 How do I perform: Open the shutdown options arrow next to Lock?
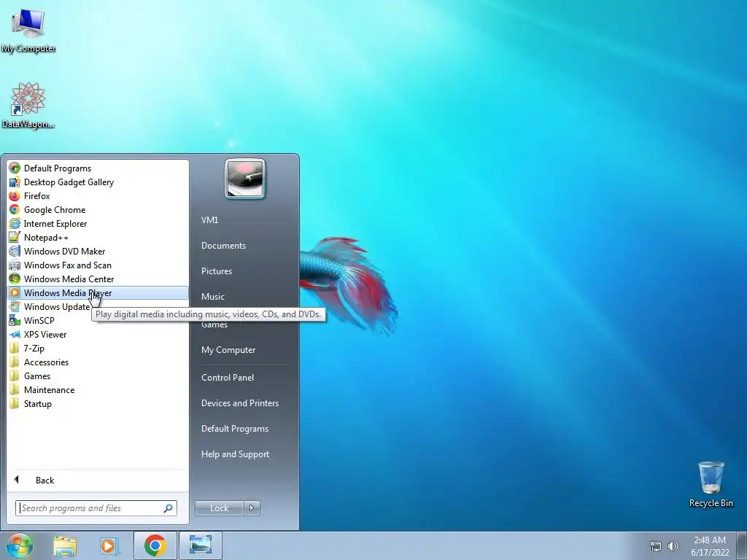pyautogui.click(x=252, y=508)
